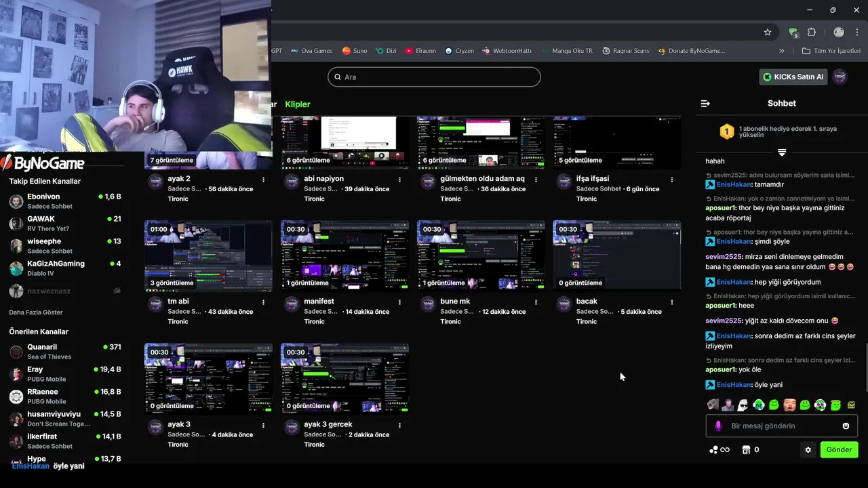Image resolution: width=868 pixels, height=488 pixels.
Task: Open GAWAK in followed channels
Action: (65, 224)
